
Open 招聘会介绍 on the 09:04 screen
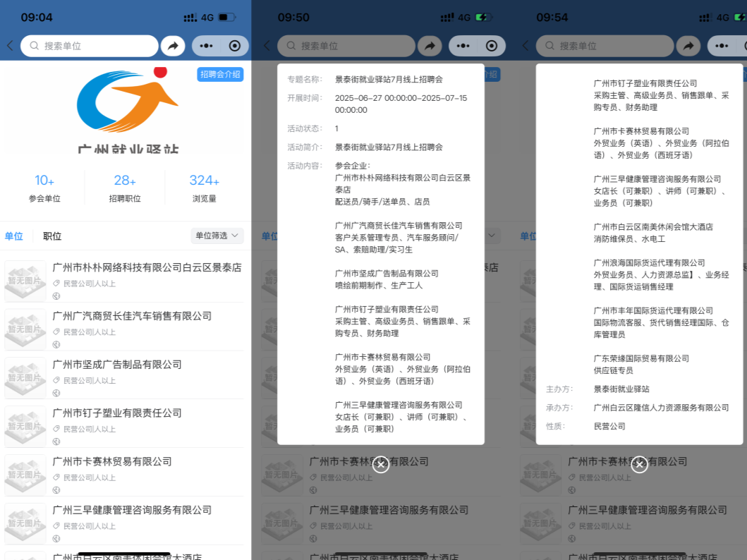coord(220,74)
